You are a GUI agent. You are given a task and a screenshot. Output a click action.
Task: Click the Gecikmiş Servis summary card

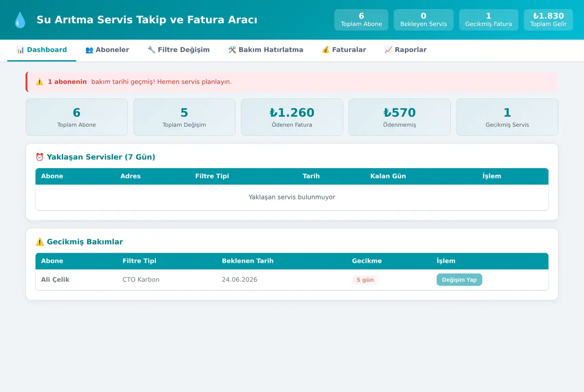pos(507,117)
